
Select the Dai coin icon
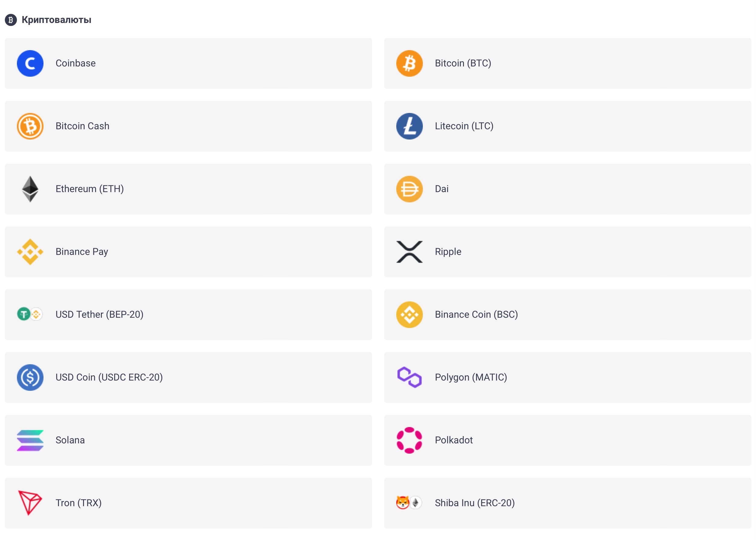tap(409, 189)
